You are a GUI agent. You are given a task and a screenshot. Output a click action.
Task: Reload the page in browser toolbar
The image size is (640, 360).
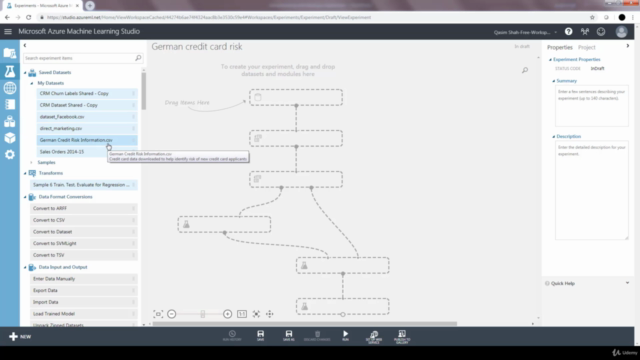pyautogui.click(x=29, y=17)
